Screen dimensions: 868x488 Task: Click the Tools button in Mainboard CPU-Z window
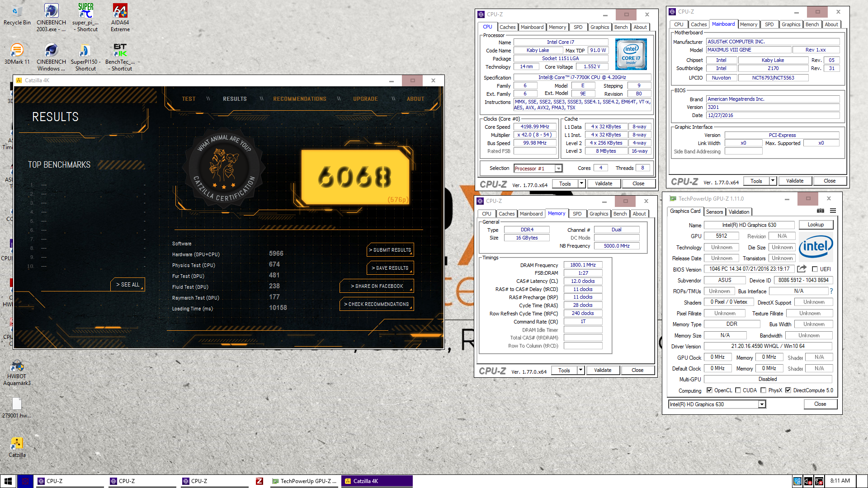click(x=756, y=181)
